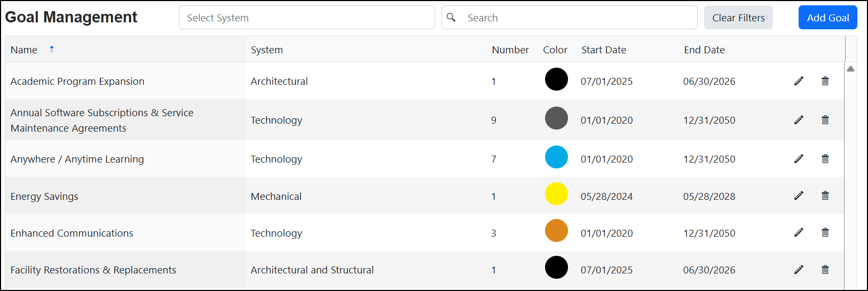Edit the Anywhere / Anytime Learning goal
Image resolution: width=868 pixels, height=291 pixels.
click(x=799, y=159)
